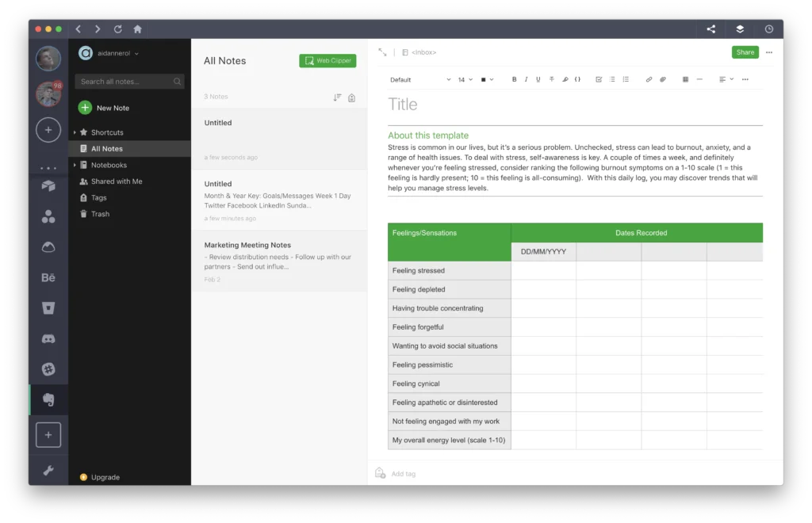
Task: Attach a file with paperclip icon
Action: pyautogui.click(x=662, y=80)
